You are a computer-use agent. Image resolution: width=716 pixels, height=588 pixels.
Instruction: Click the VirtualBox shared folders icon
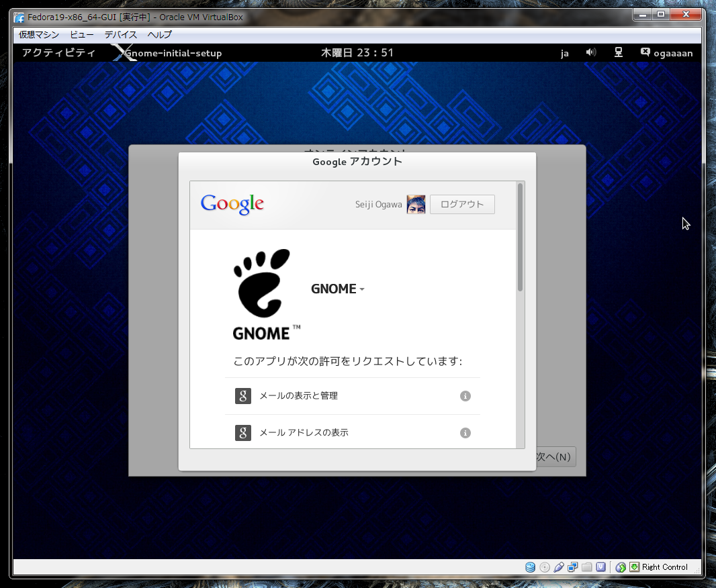coord(587,567)
